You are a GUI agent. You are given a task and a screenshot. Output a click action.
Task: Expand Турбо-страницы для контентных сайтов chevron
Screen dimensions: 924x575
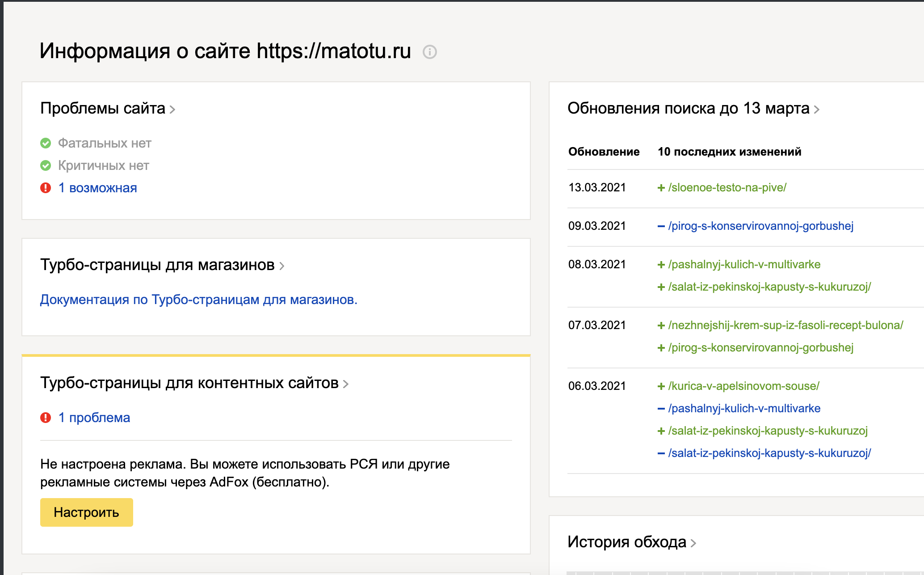click(x=346, y=384)
